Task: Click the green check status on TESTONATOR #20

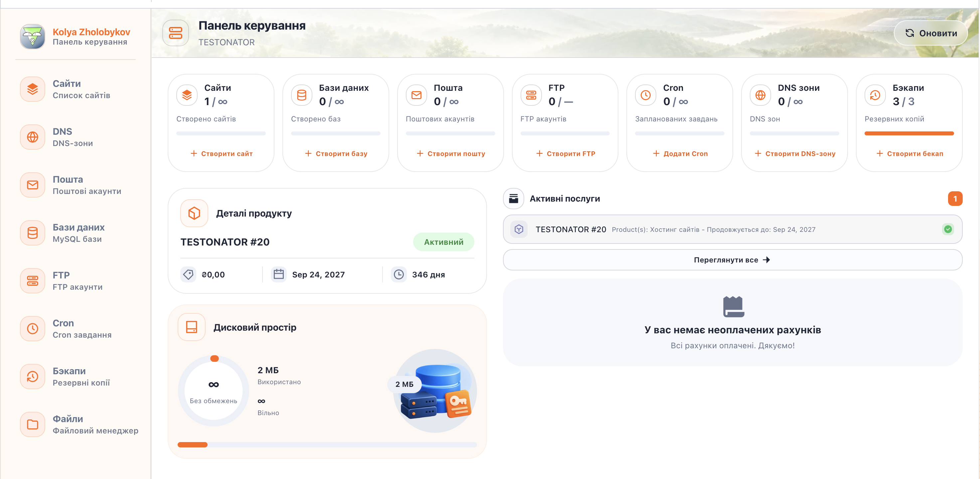Action: click(948, 229)
